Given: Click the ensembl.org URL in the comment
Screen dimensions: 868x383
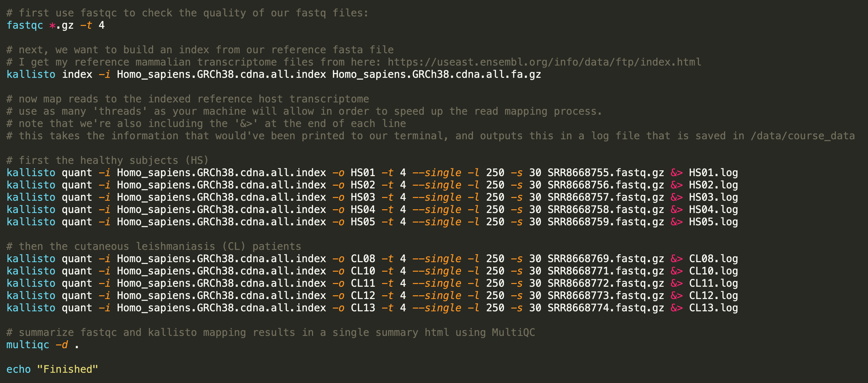Looking at the screenshot, I should click(x=544, y=62).
